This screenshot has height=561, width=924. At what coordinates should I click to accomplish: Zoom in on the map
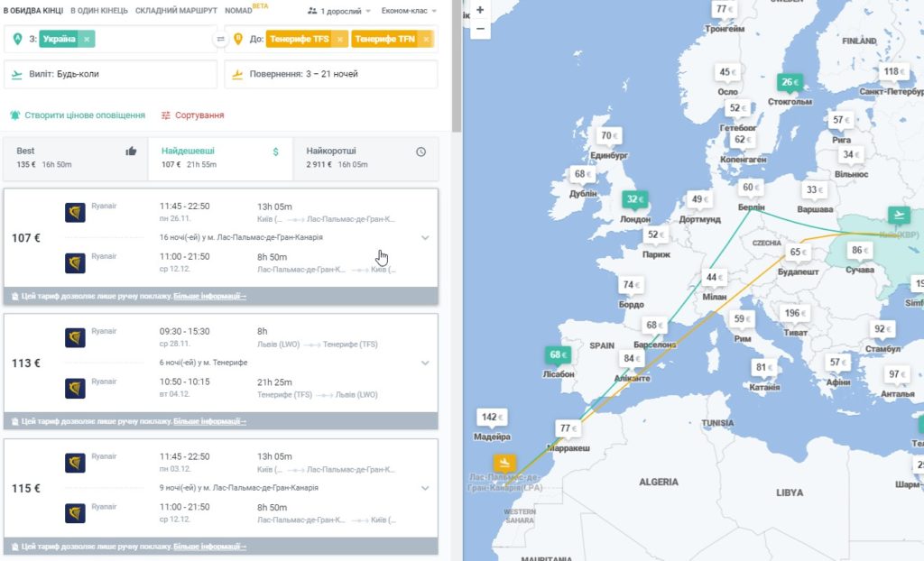(x=480, y=10)
